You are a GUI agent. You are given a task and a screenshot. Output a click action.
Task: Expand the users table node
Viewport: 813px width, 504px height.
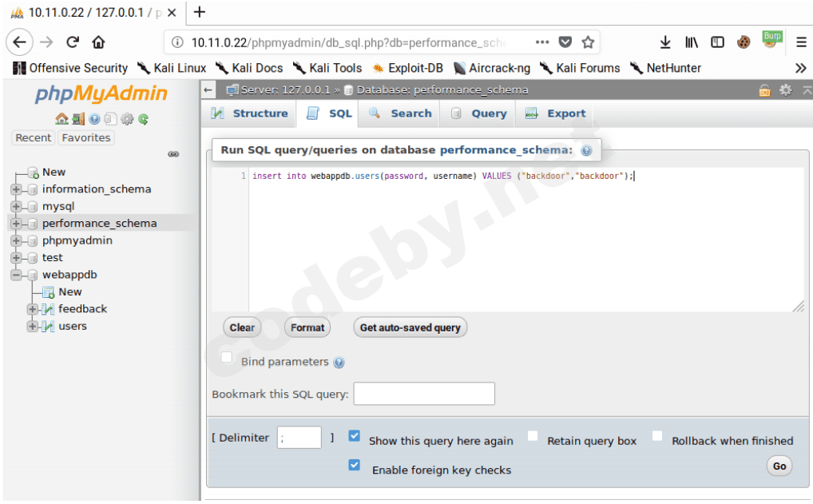pos(33,326)
